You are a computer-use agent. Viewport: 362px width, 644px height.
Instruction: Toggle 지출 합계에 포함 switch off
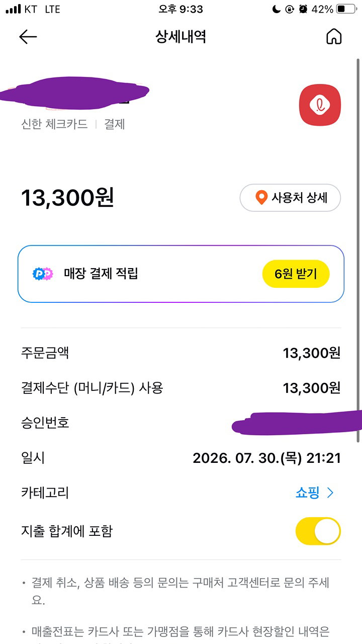(x=318, y=531)
